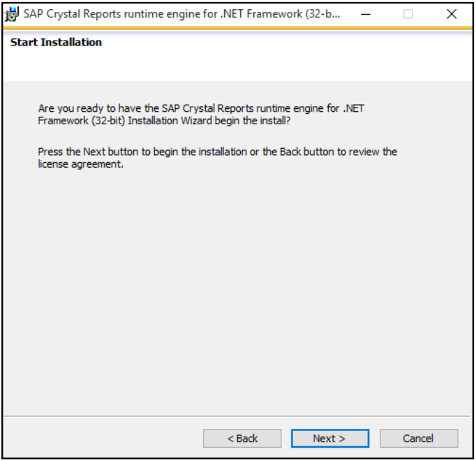Minimize the installation wizard window
The width and height of the screenshot is (476, 461).
pos(366,14)
